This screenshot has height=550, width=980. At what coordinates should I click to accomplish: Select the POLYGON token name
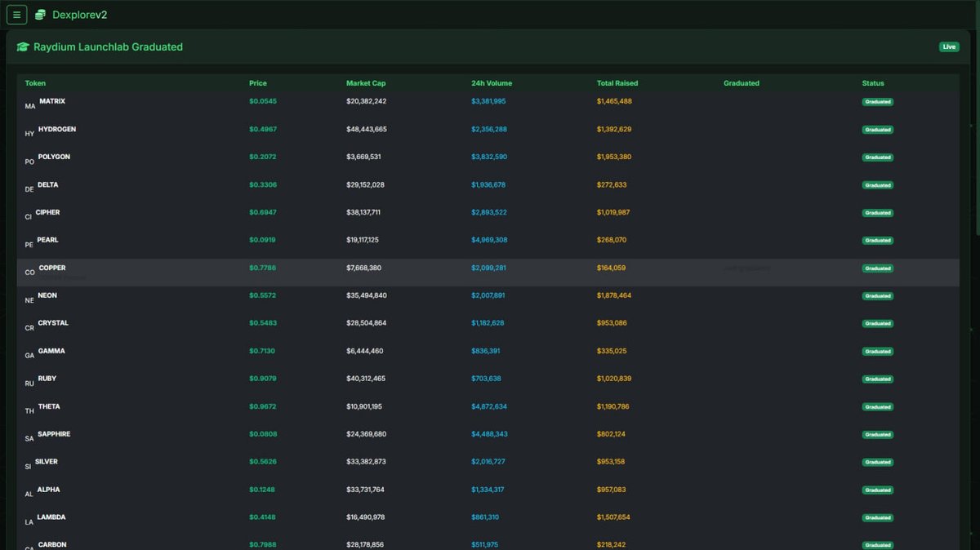pyautogui.click(x=54, y=157)
